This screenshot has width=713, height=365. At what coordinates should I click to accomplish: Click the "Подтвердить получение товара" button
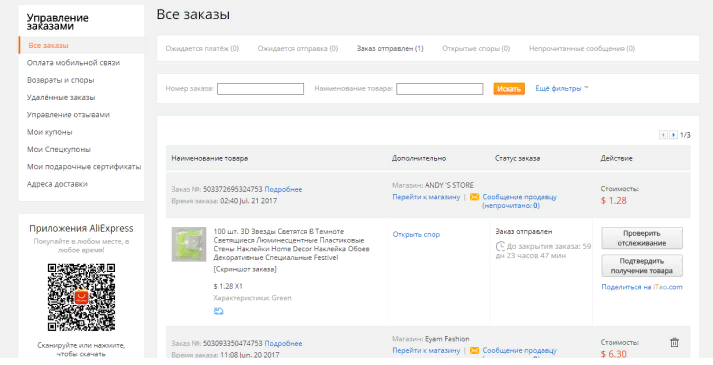(x=642, y=266)
